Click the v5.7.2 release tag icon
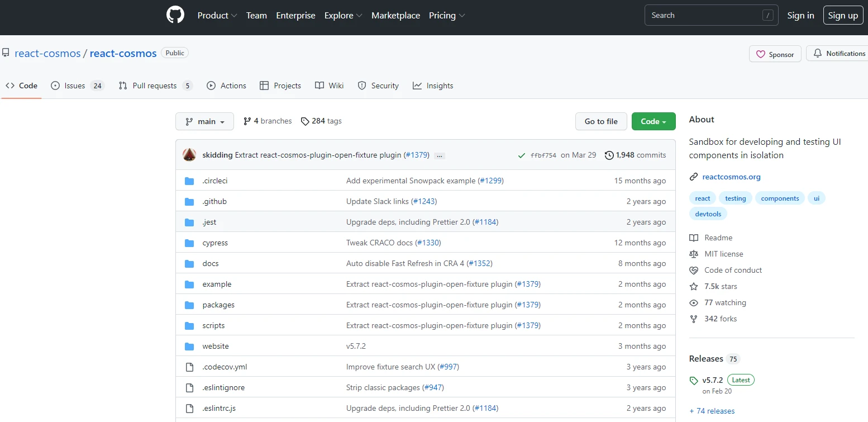 (694, 381)
